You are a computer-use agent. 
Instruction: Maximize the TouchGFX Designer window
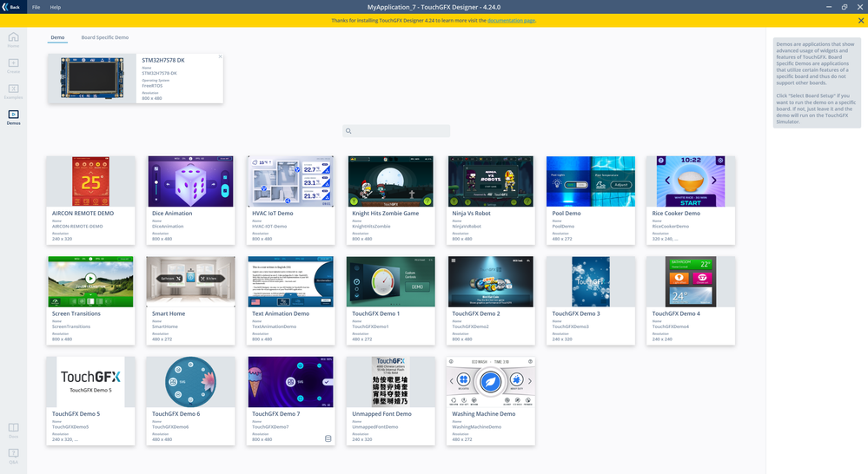pos(845,7)
